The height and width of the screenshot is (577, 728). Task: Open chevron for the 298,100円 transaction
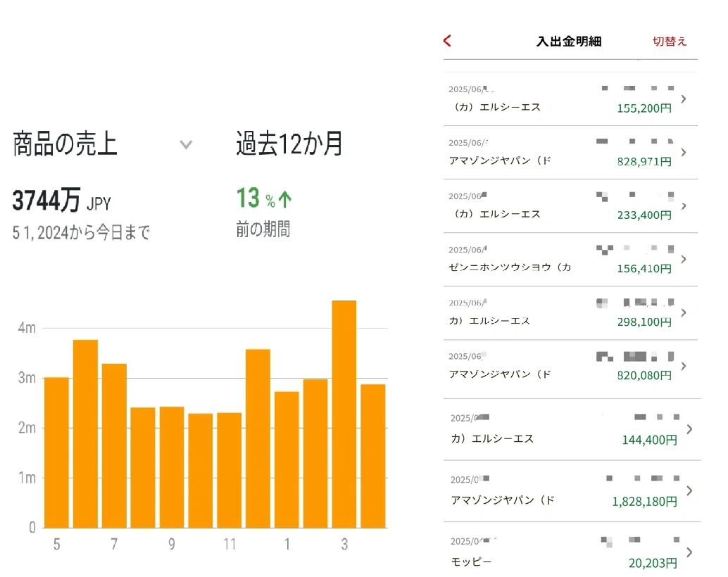coord(684,312)
